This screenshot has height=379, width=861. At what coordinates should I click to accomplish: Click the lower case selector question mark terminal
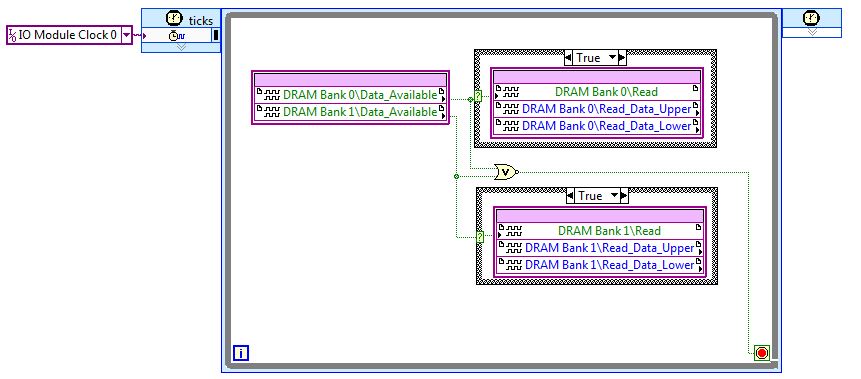pos(480,237)
